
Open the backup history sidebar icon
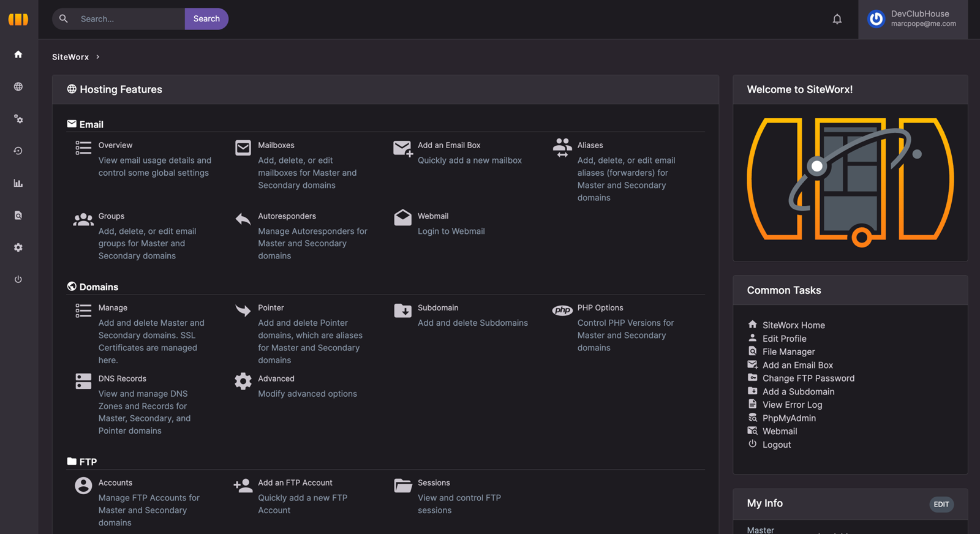tap(18, 151)
